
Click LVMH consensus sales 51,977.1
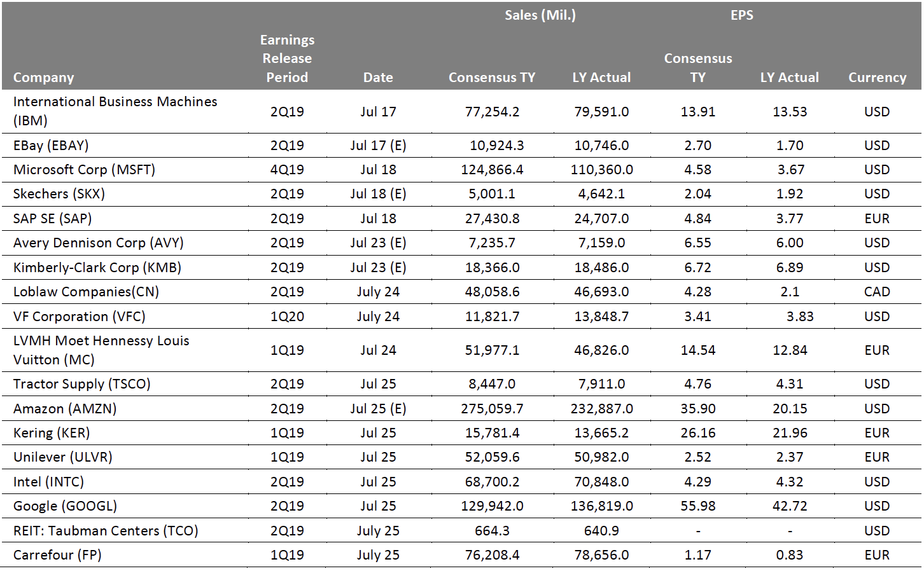pos(492,350)
